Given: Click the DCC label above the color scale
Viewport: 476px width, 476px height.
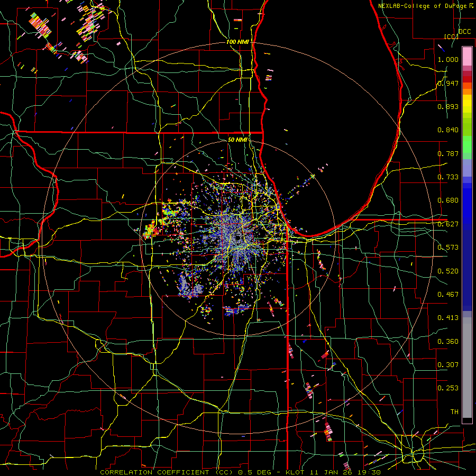Looking at the screenshot, I should [464, 32].
